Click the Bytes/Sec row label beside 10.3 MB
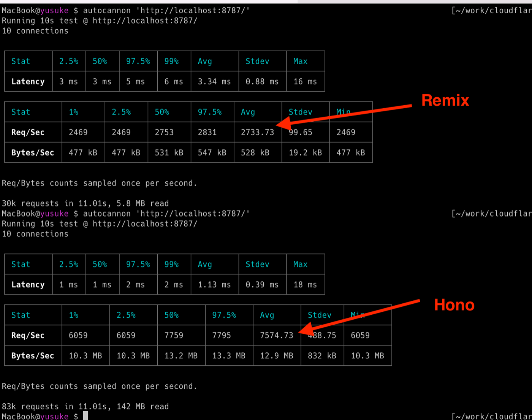This screenshot has height=420, width=532. pos(33,355)
